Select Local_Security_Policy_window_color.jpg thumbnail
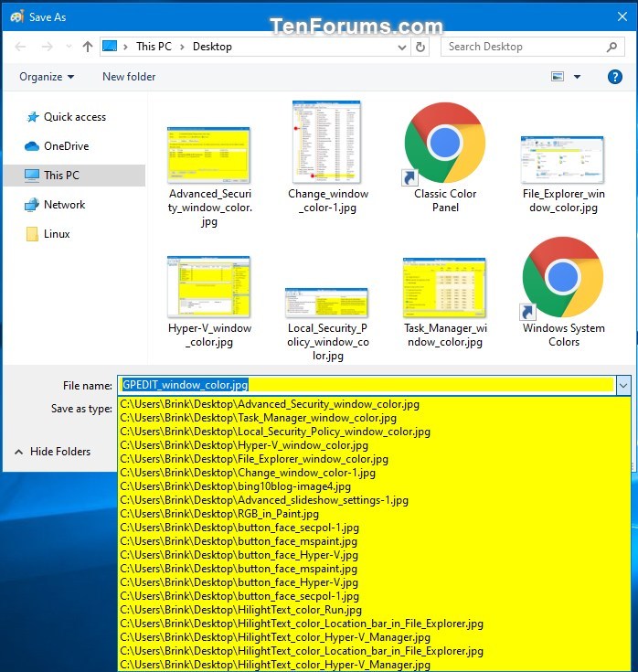Screen dimensions: 638x672 tap(326, 303)
